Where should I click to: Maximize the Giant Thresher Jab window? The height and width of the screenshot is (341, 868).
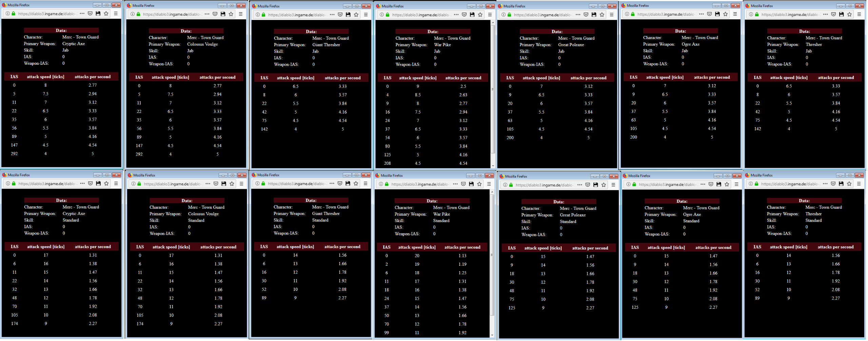click(x=356, y=6)
